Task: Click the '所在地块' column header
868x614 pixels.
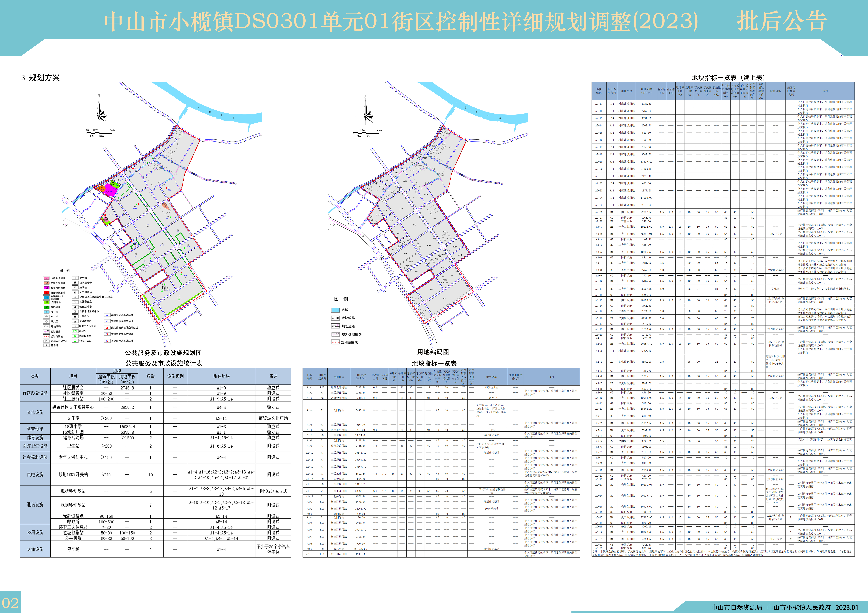Action: [222, 376]
